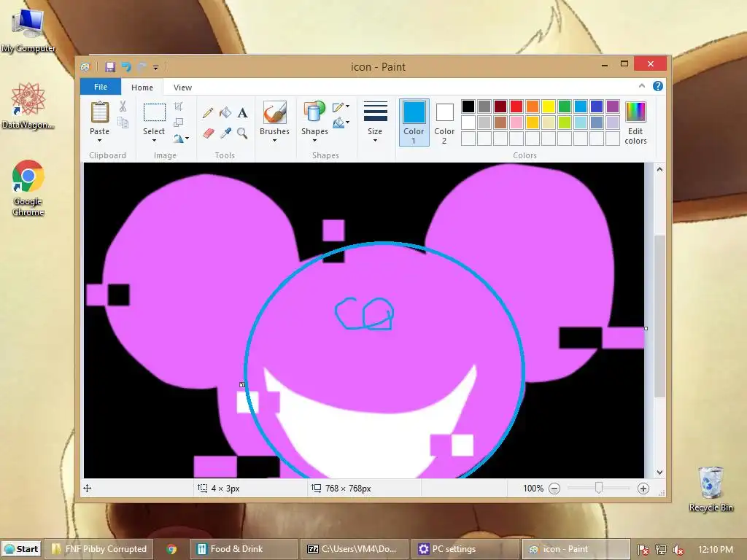
Task: Click the rectangular Select icon
Action: (x=155, y=113)
